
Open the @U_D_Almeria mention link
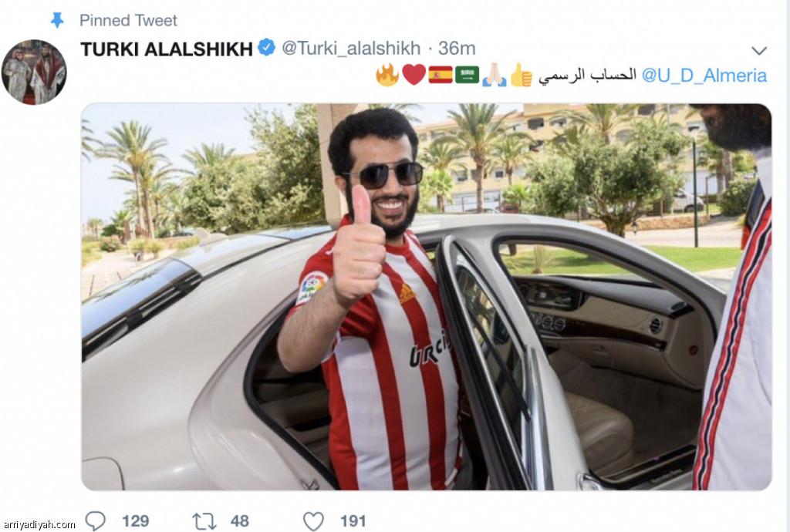(x=704, y=76)
